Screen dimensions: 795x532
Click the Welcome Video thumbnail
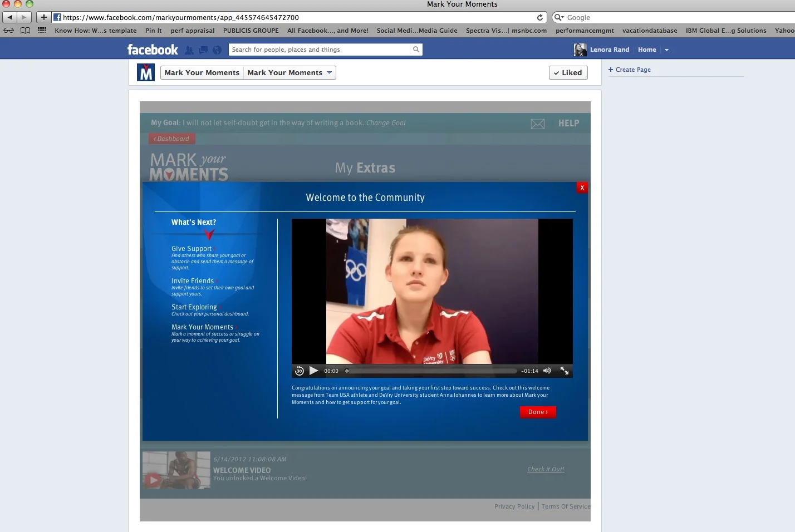(x=176, y=470)
